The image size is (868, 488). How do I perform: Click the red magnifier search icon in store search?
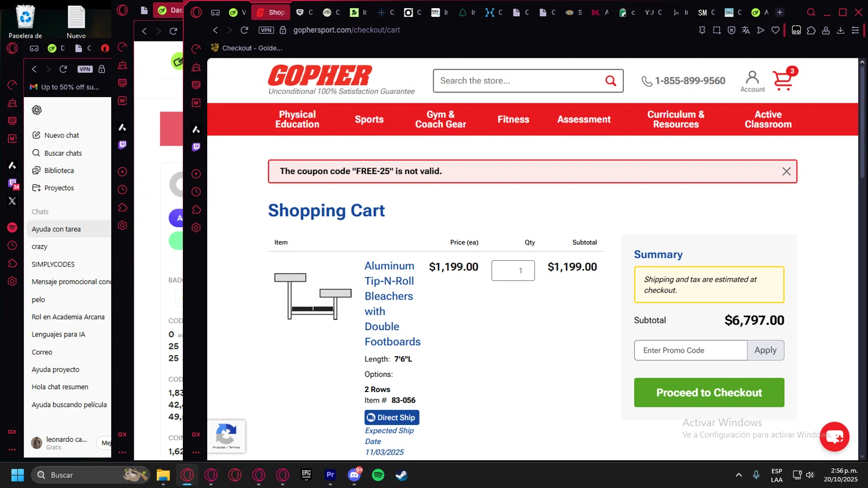[610, 81]
